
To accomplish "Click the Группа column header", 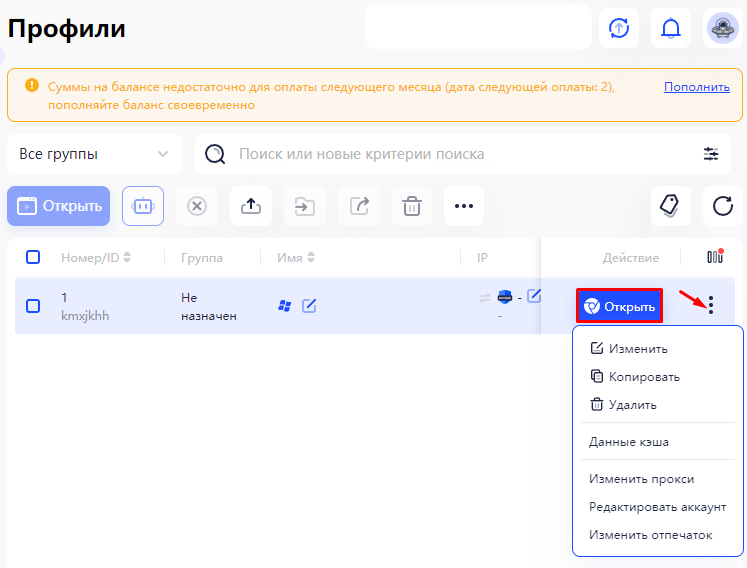I will point(202,258).
